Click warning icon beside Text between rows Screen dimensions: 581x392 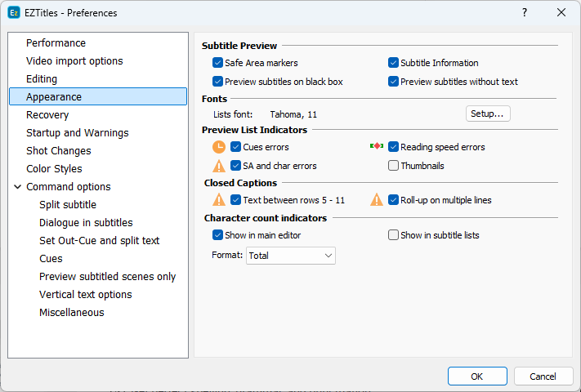[x=219, y=200]
